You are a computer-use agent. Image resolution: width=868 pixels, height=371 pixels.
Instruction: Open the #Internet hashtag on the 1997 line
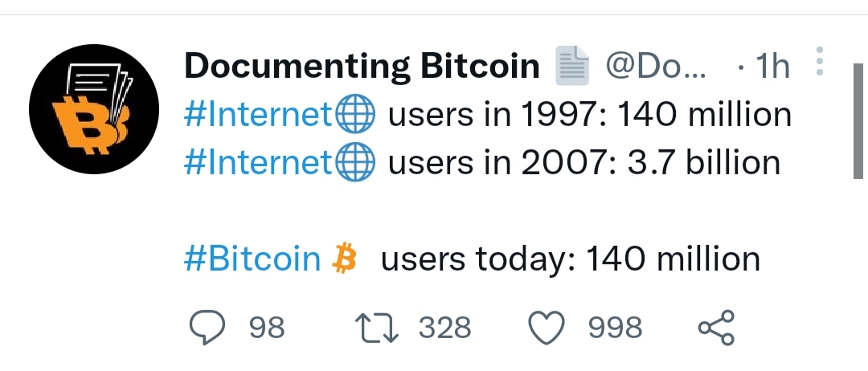point(258,115)
